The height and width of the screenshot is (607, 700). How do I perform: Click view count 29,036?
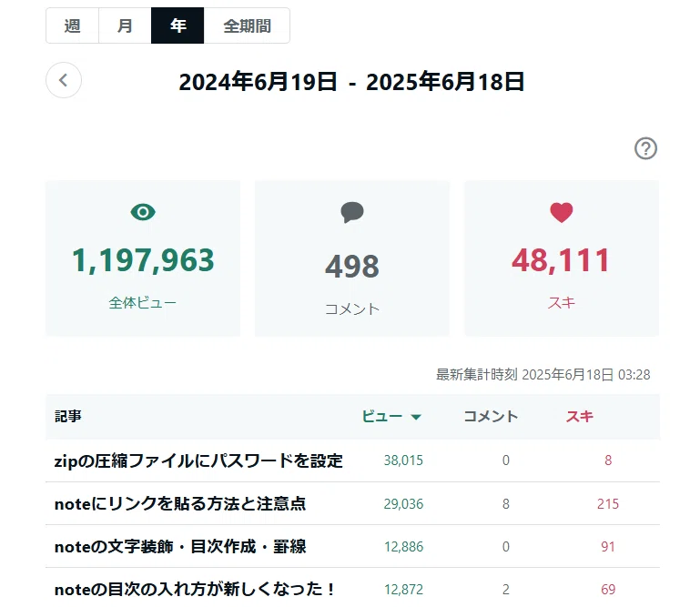click(403, 504)
